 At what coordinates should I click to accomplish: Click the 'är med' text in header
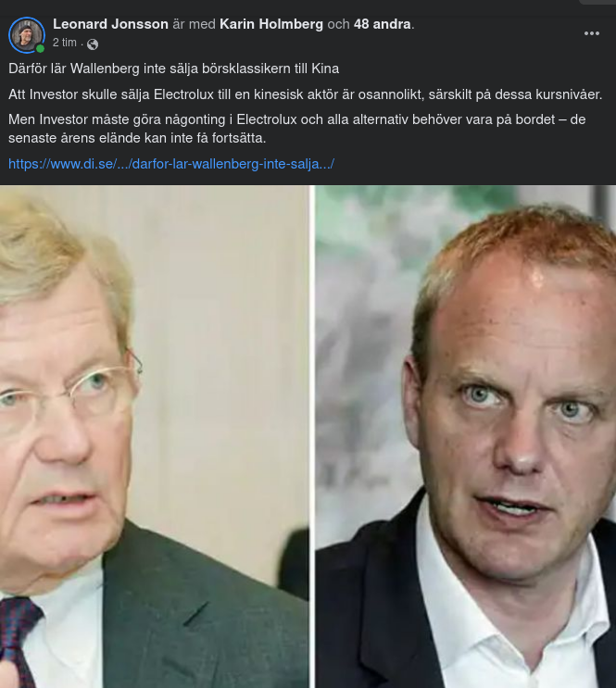194,24
